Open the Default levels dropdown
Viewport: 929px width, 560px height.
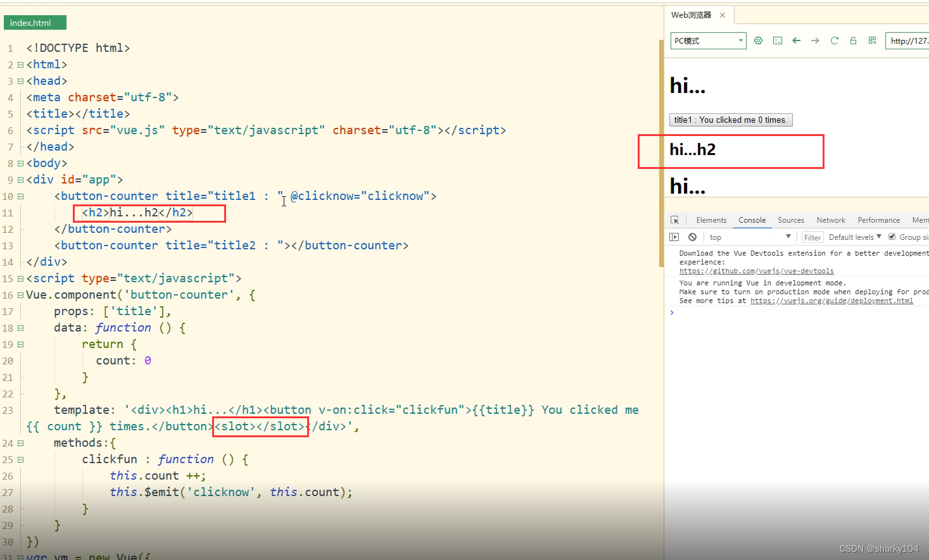(x=855, y=237)
